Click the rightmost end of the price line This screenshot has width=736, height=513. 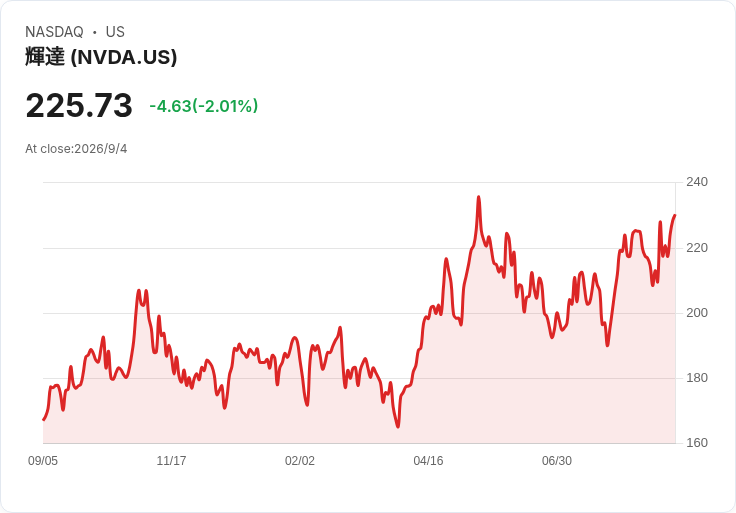coord(675,215)
